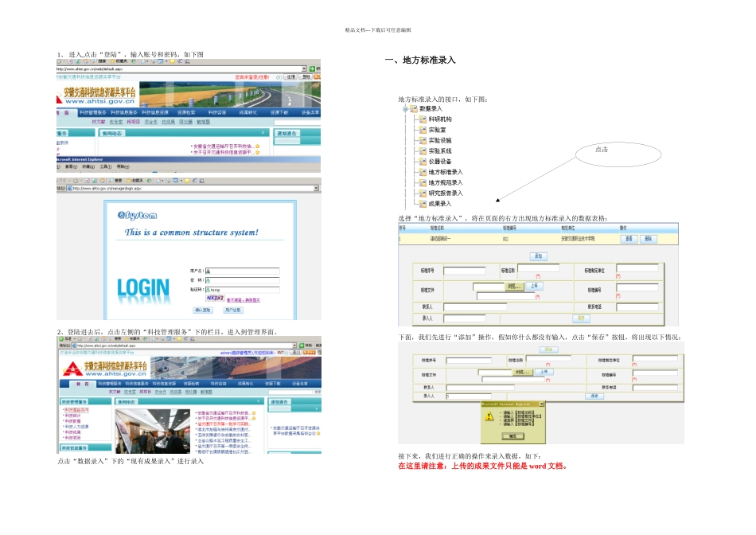Click the meeting news photo in admin portal
This screenshot has height=535, width=756.
153,432
